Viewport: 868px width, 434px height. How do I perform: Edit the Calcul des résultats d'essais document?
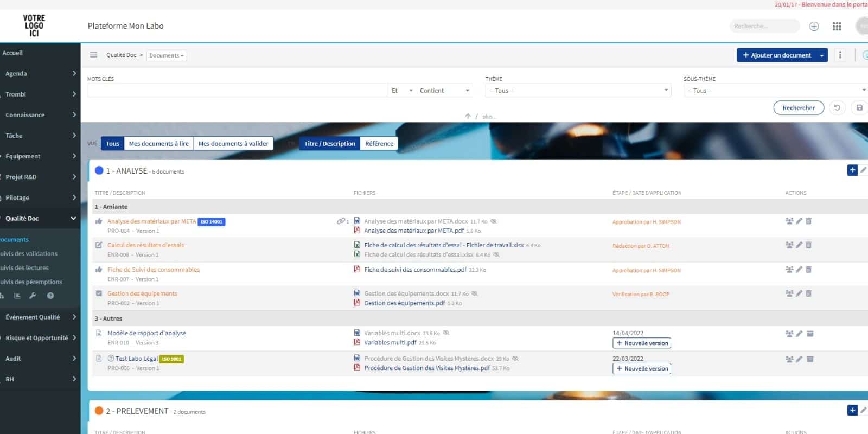tap(799, 245)
